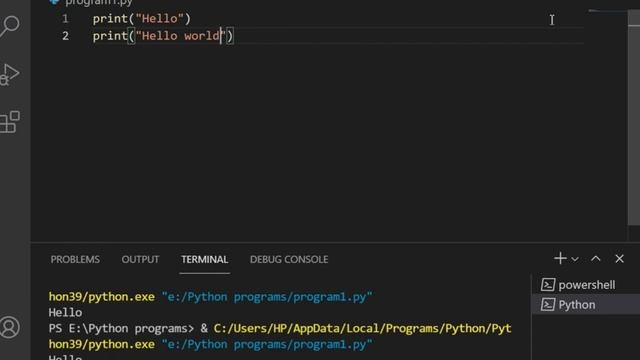Click the Python terminal icon
This screenshot has width=640, height=360.
(548, 304)
